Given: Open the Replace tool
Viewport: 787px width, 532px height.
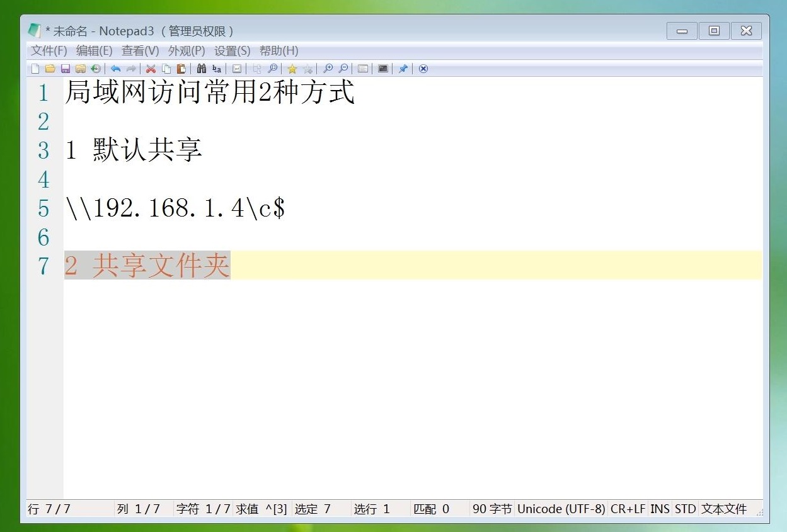Looking at the screenshot, I should [x=216, y=69].
